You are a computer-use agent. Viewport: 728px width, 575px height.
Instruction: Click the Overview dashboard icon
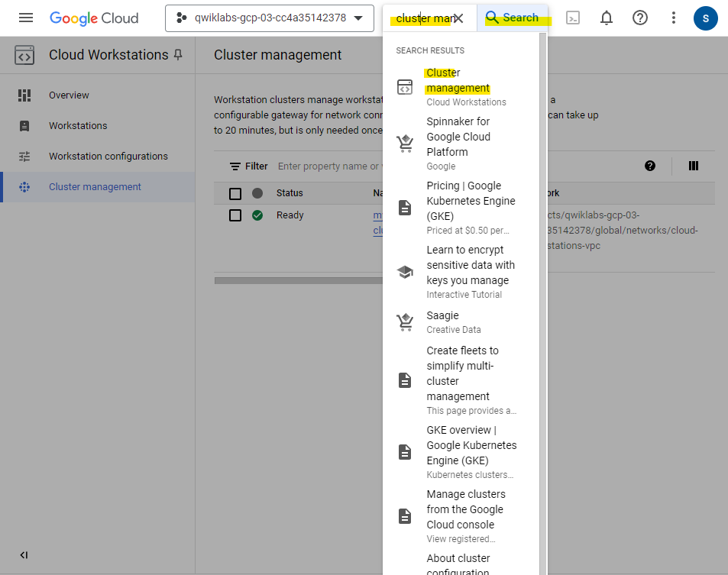click(24, 95)
